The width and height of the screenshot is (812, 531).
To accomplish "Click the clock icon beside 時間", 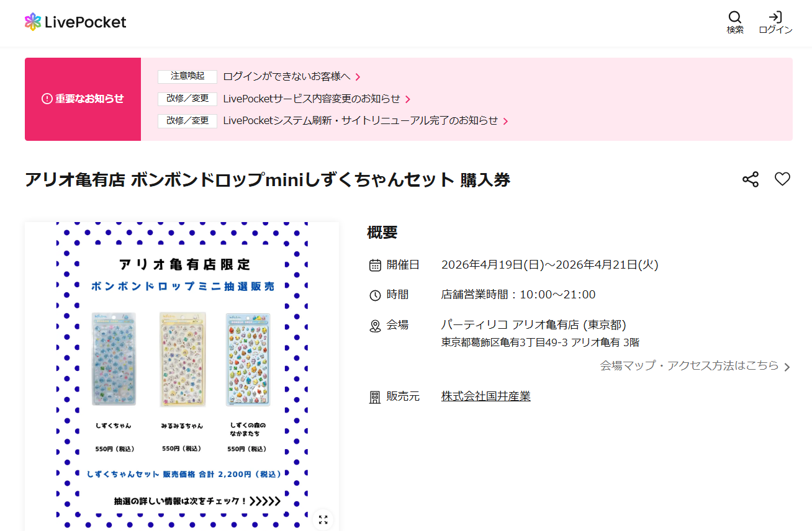I will pyautogui.click(x=374, y=294).
